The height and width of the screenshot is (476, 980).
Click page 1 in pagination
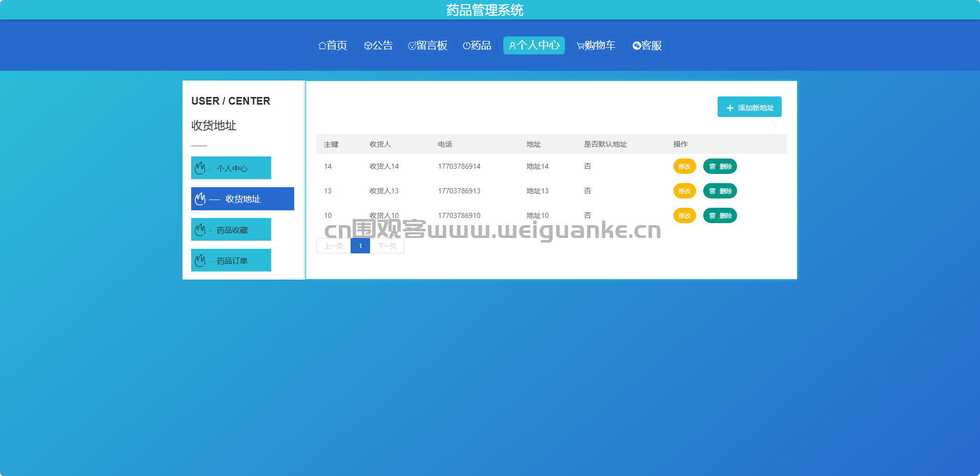[360, 246]
